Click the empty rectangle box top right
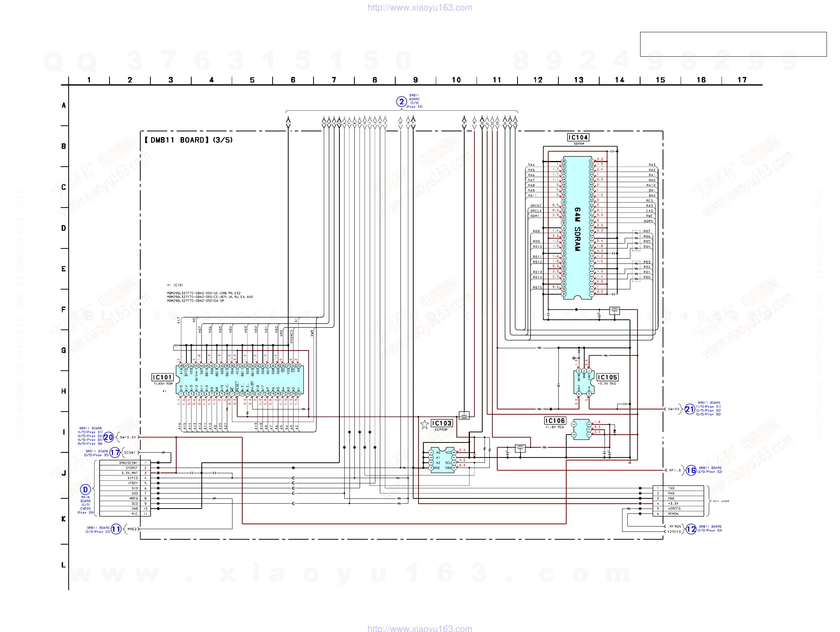 point(733,44)
